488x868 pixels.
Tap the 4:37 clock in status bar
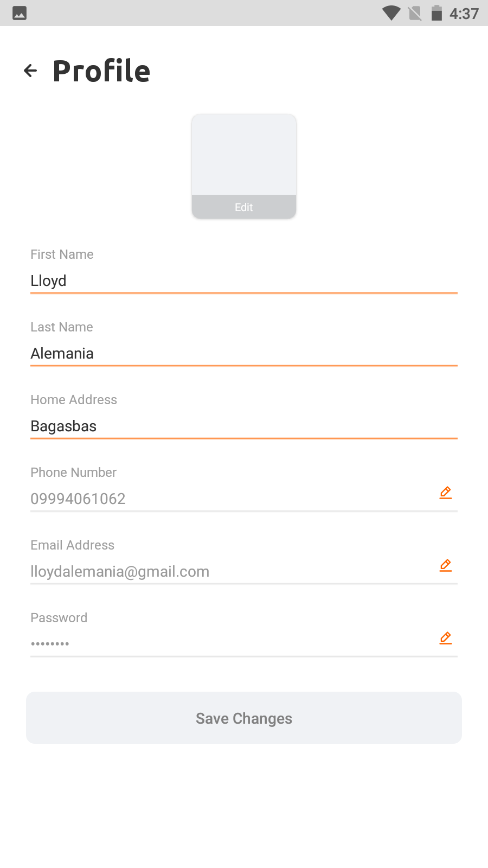click(464, 14)
